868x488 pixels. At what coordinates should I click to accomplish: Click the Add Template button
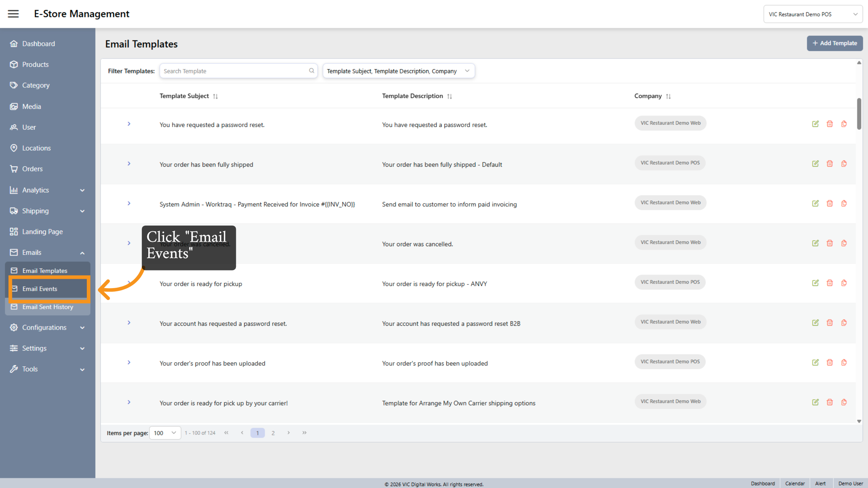[835, 43]
